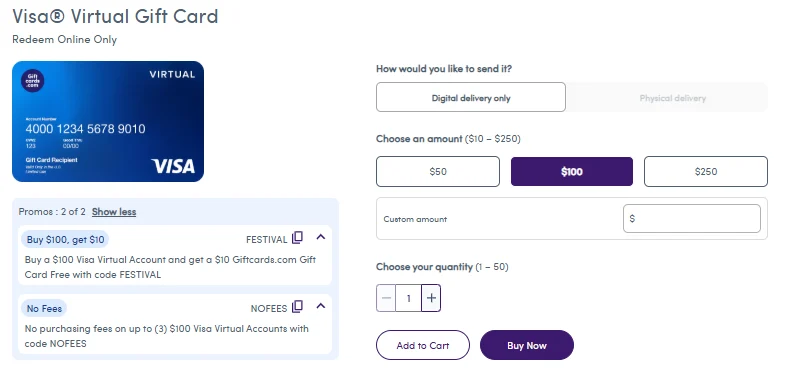Click the No Fees badge
The width and height of the screenshot is (796, 371).
click(44, 309)
